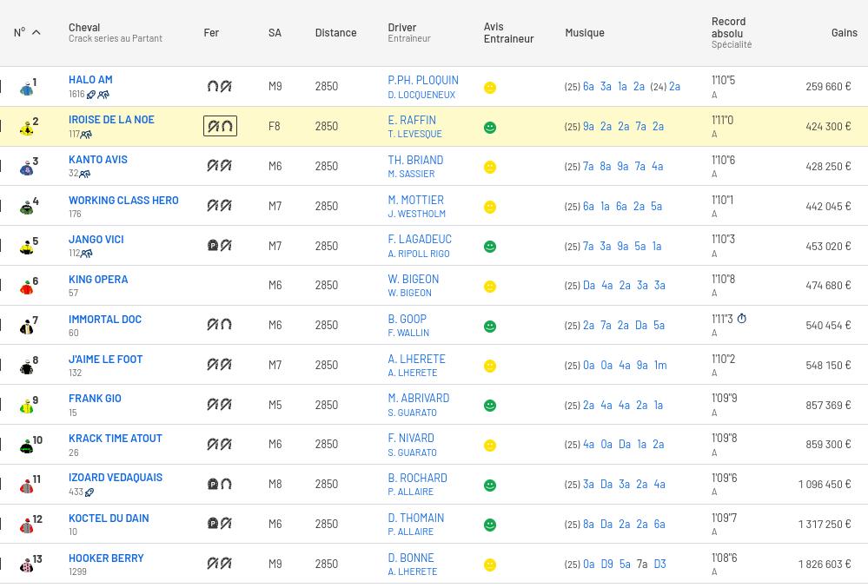Click green smiley face for Jango Vici
Screen dimensions: 868x588
tap(490, 247)
